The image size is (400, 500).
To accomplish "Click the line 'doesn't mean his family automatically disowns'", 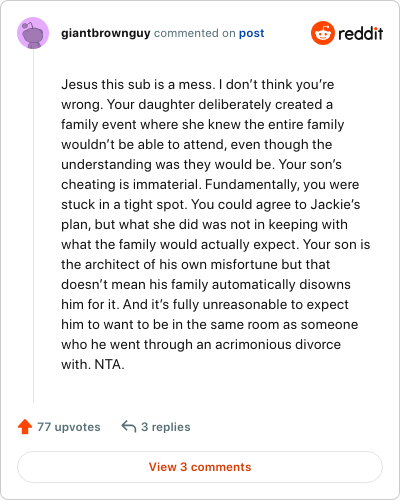I will pos(206,284).
